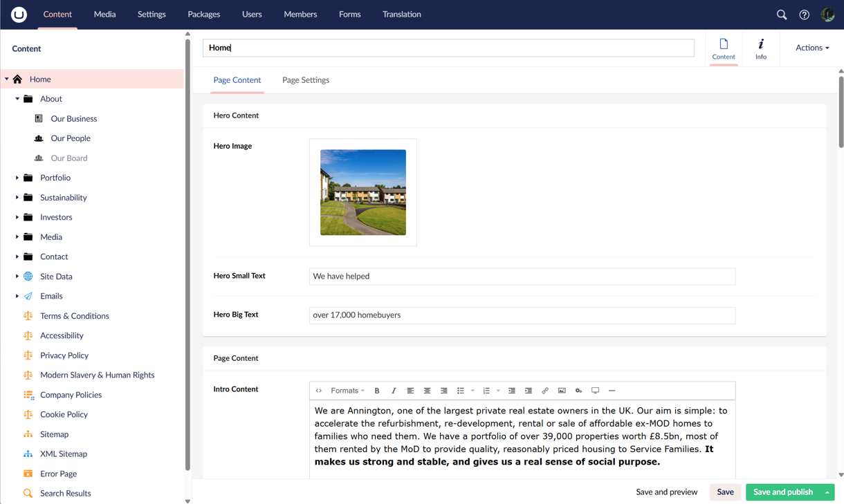Insert a horizontal rule in the editor

612,391
